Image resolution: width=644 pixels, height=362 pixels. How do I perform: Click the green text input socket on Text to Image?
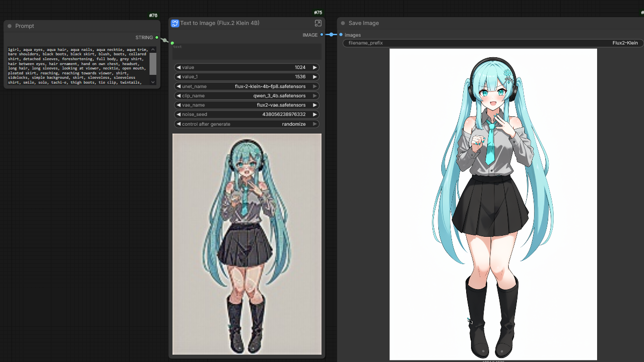click(172, 43)
